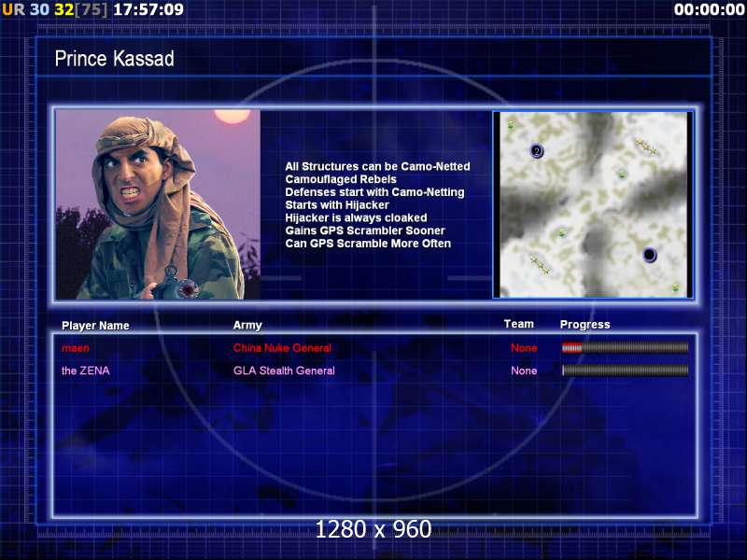Select the ZENA's loading progress bar
This screenshot has width=747, height=560.
(x=625, y=371)
